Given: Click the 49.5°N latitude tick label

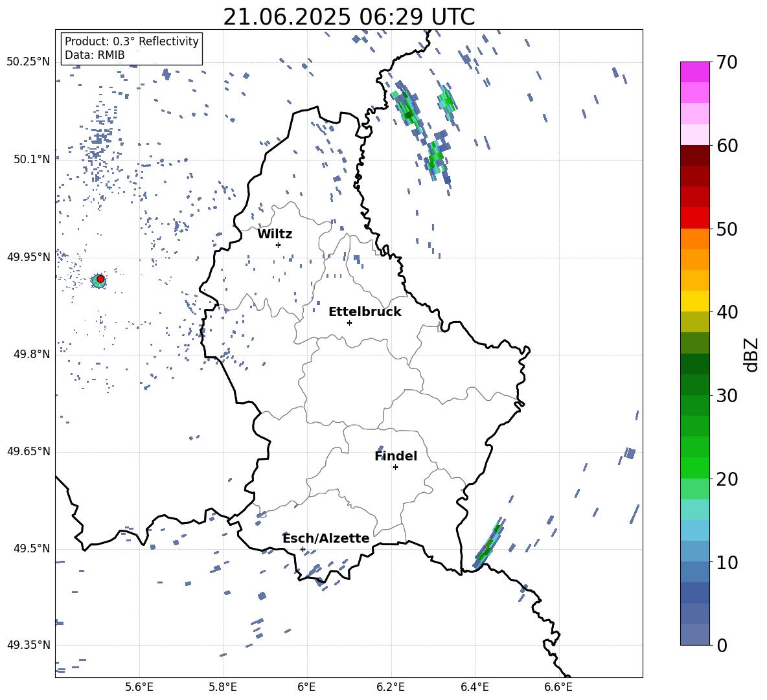Looking at the screenshot, I should coord(32,548).
